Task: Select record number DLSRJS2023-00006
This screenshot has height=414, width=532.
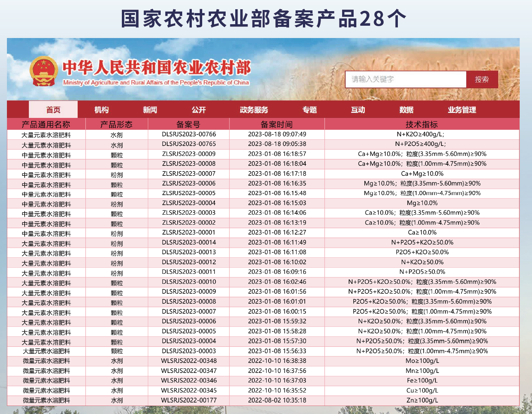Action: pos(189,321)
